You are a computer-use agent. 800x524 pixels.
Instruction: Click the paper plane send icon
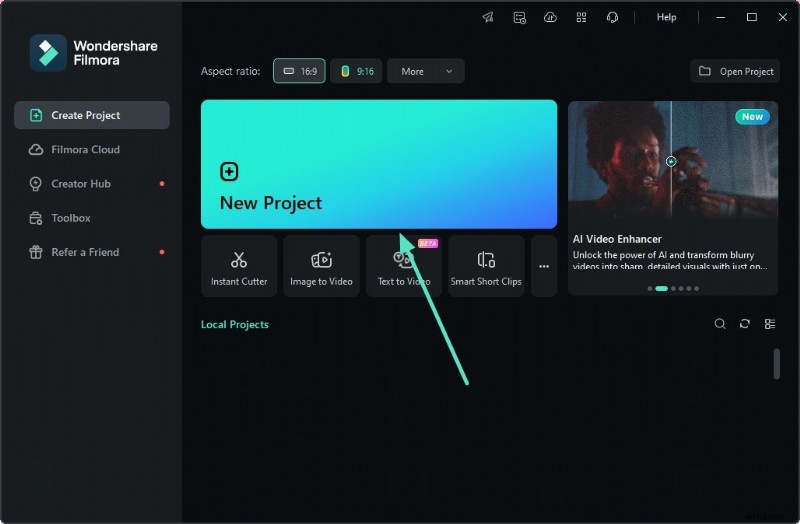488,17
